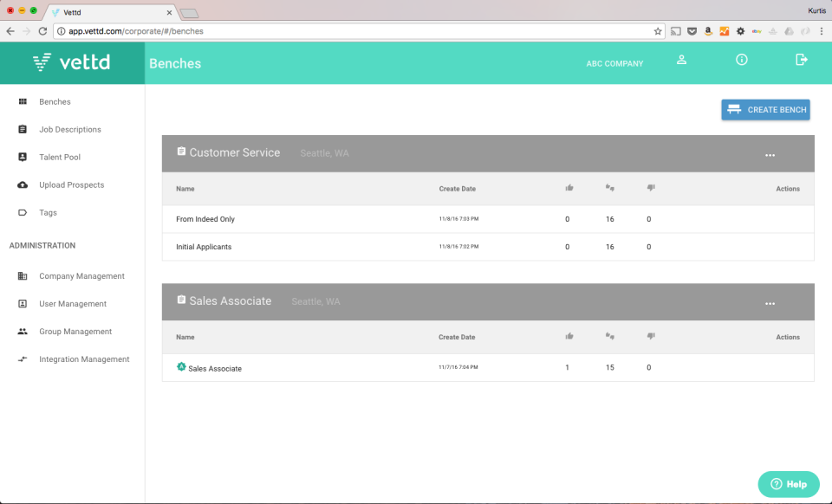Viewport: 832px width, 504px height.
Task: Click the Tags label icon
Action: [23, 212]
